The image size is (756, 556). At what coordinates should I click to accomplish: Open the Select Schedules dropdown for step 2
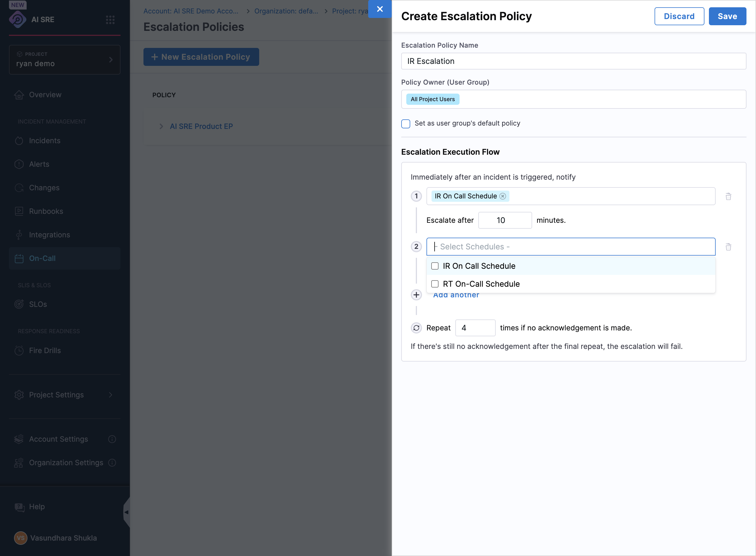571,247
